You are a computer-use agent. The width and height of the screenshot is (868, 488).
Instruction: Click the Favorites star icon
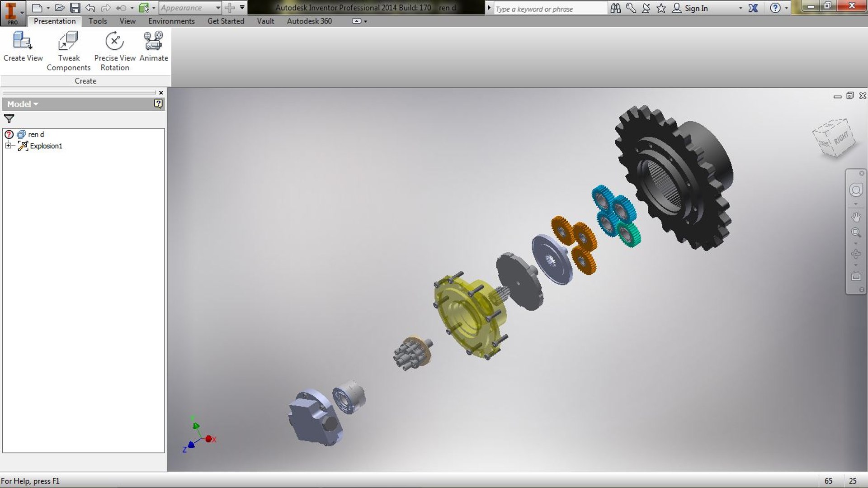click(x=661, y=8)
